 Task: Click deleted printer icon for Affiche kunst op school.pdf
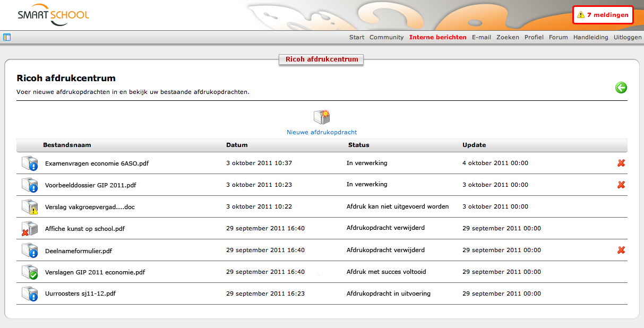(x=30, y=228)
